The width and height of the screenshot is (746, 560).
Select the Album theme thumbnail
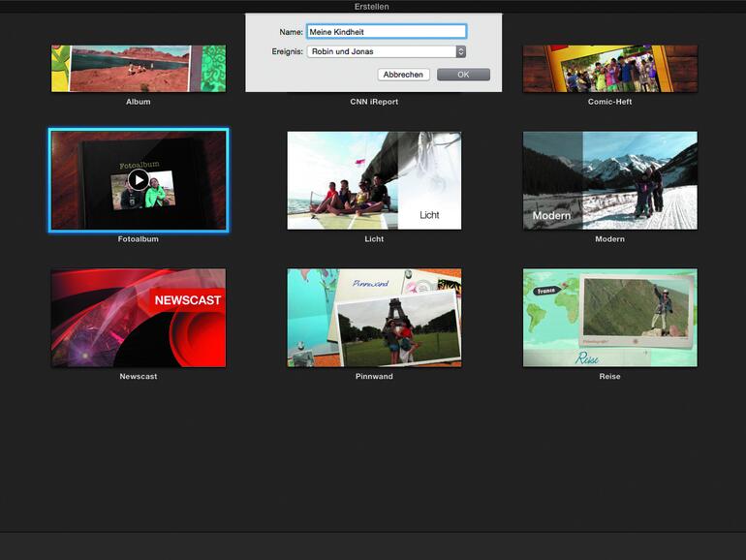click(x=139, y=69)
